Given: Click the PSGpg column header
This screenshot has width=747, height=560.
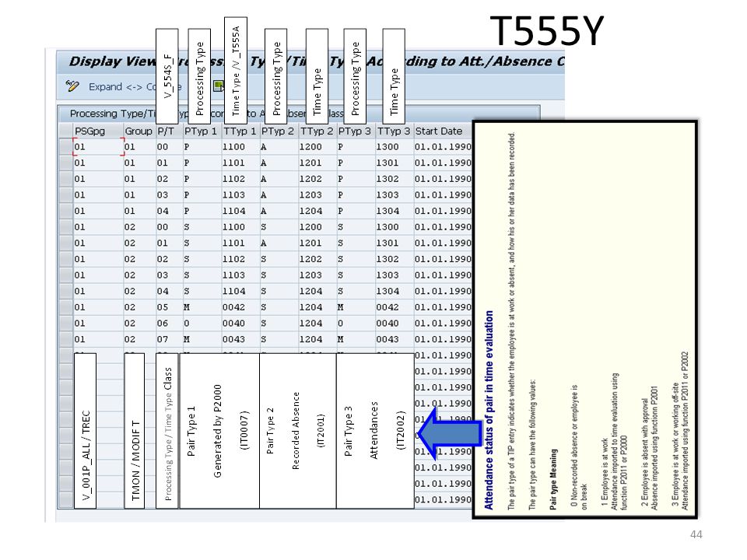Looking at the screenshot, I should (98, 131).
